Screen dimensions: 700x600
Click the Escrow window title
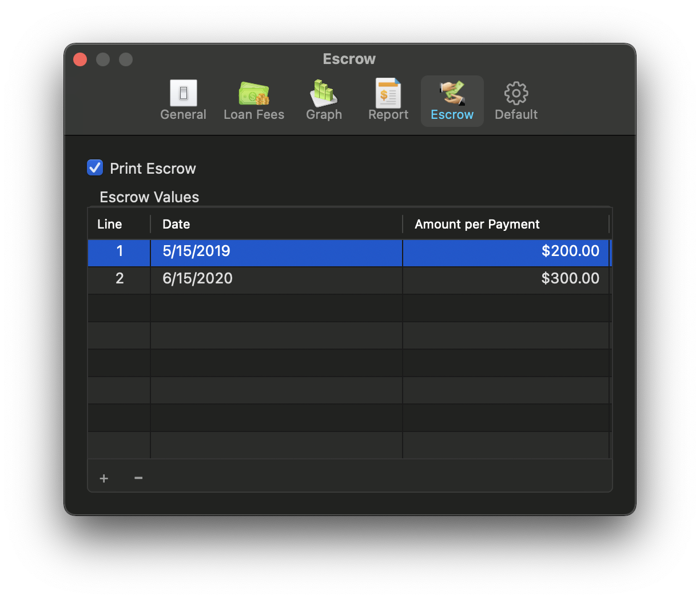[x=349, y=59]
